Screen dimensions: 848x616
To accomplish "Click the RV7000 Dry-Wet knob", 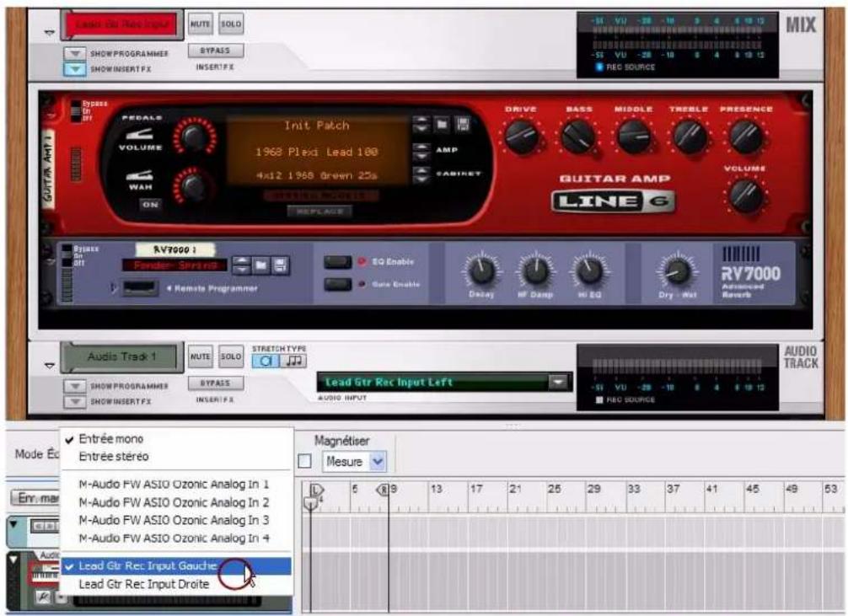I will (677, 271).
